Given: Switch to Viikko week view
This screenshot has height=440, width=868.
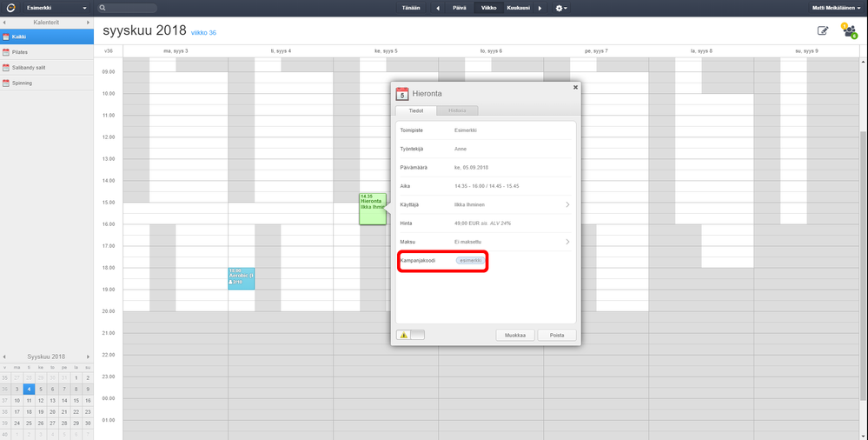Looking at the screenshot, I should 489,8.
